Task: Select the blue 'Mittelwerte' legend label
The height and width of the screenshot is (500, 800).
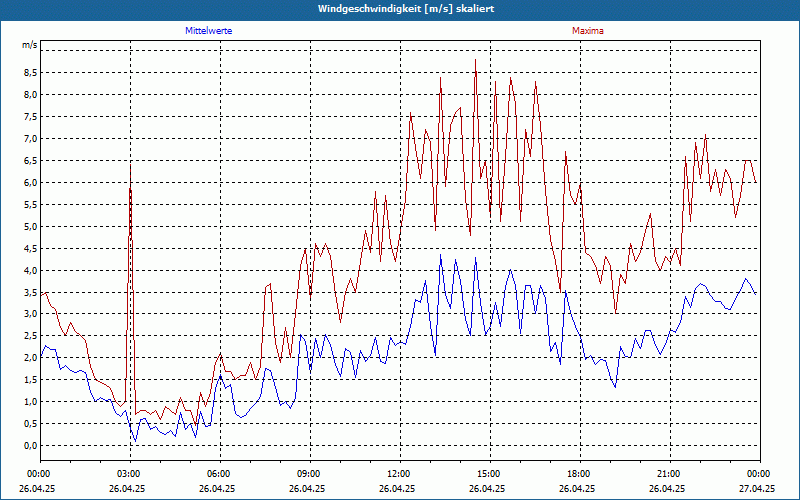Action: click(209, 31)
